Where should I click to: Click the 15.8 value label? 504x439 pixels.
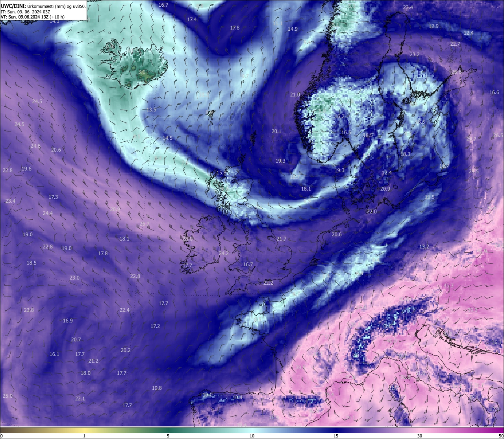click(x=222, y=172)
